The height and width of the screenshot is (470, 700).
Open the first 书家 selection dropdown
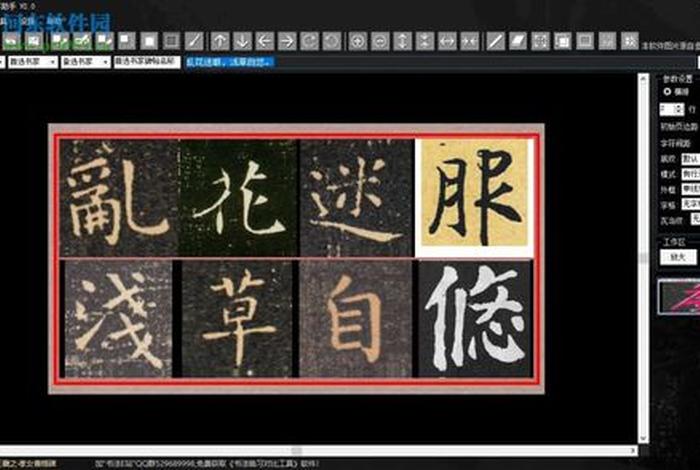point(33,62)
